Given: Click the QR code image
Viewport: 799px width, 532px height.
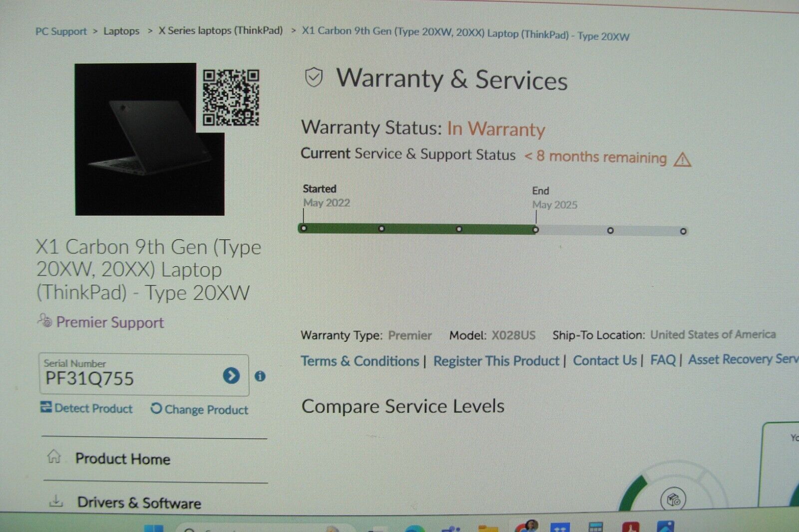Looking at the screenshot, I should click(231, 97).
